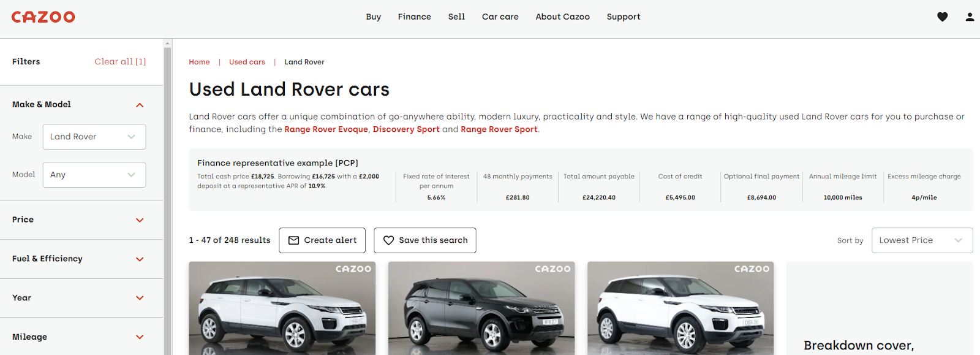Click the £281.80 payment value
The height and width of the screenshot is (355, 980).
(x=518, y=198)
